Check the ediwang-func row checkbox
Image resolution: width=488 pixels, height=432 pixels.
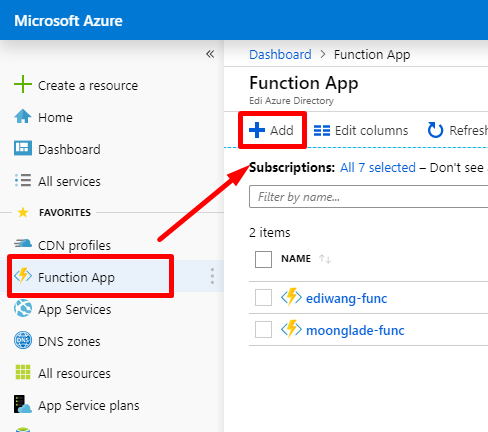pyautogui.click(x=263, y=297)
